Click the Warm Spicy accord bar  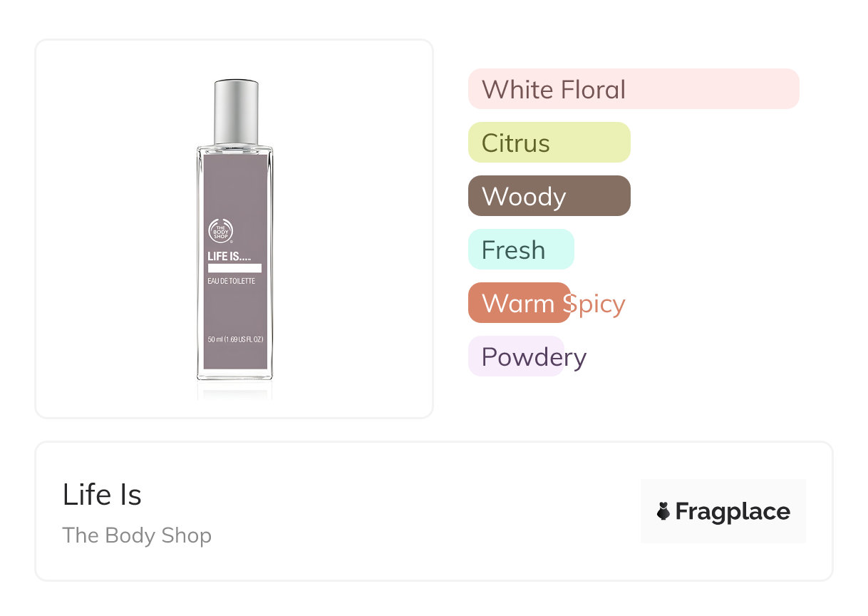[519, 303]
